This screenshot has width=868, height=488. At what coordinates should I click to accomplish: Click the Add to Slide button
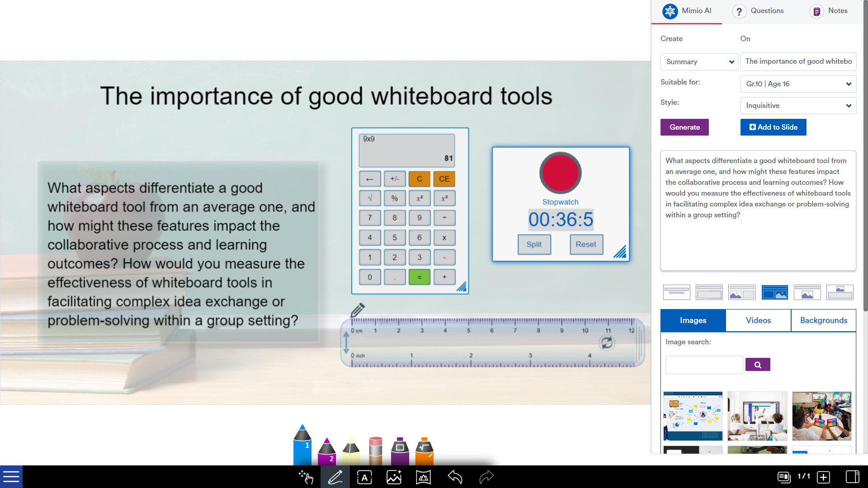[773, 127]
